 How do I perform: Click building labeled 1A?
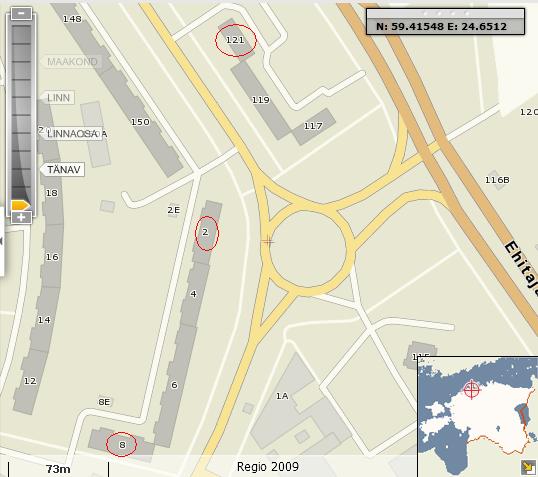click(x=282, y=396)
